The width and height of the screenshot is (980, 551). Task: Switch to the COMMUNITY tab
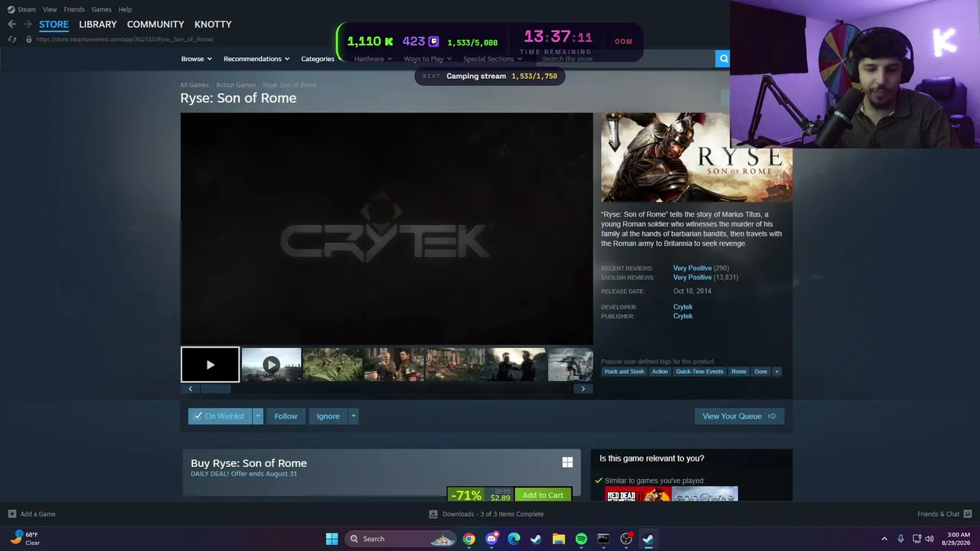(155, 24)
